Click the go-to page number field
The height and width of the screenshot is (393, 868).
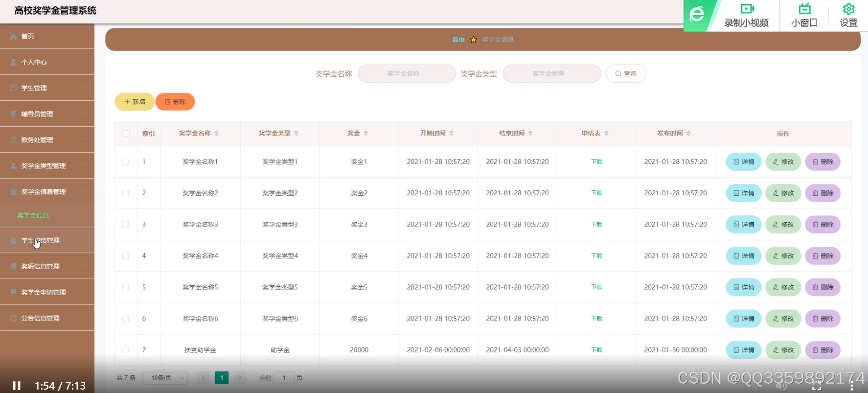tap(284, 378)
